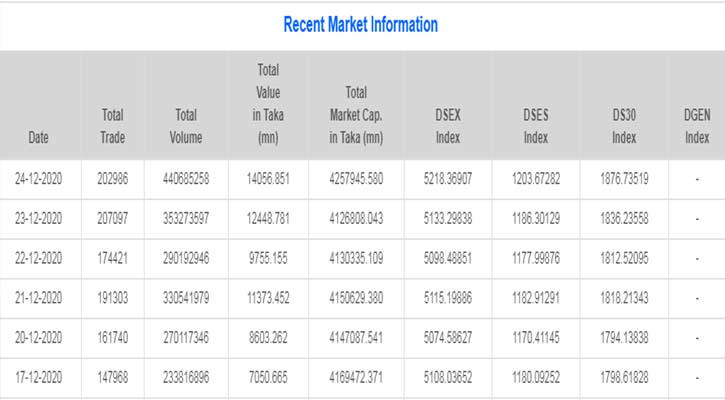Image resolution: width=725 pixels, height=400 pixels.
Task: Click DSEX value 5218.36907
Action: (447, 179)
